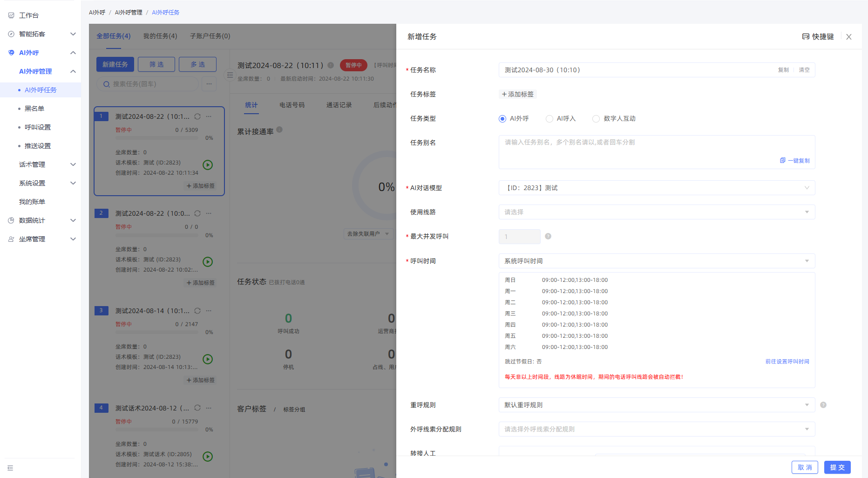
Task: Click the 一键复制 copy icon
Action: click(783, 160)
